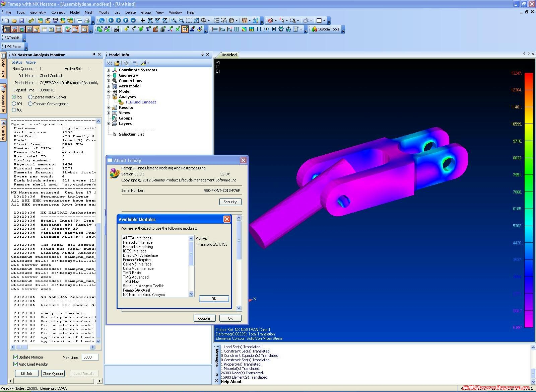This screenshot has height=392, width=536.
Task: Expand the Connections tree node
Action: pyautogui.click(x=108, y=81)
